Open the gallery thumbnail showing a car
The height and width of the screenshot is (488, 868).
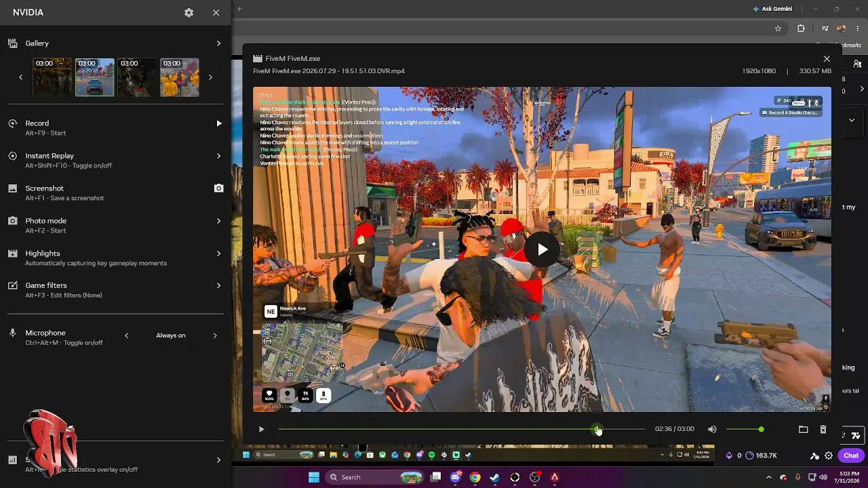(95, 77)
